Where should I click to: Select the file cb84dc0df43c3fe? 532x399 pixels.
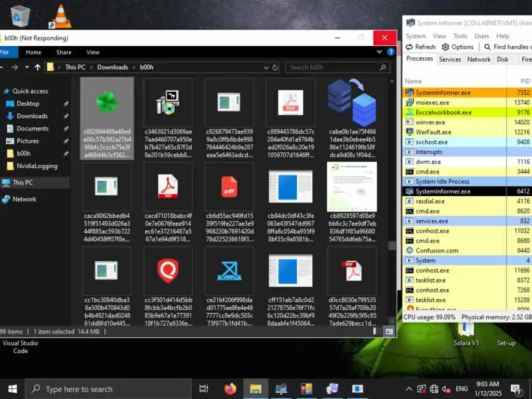click(x=291, y=203)
